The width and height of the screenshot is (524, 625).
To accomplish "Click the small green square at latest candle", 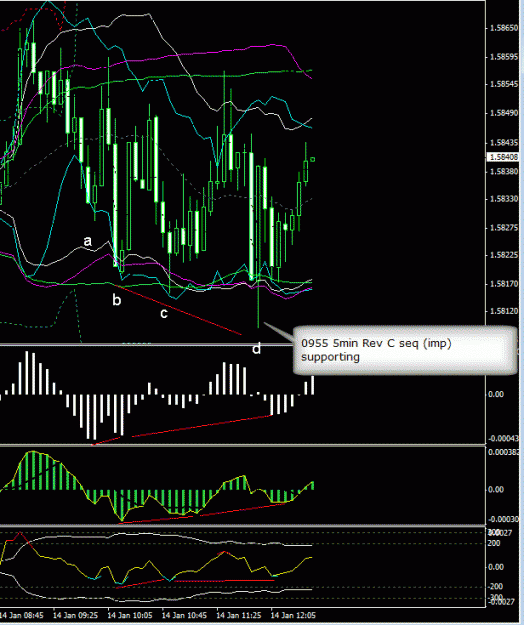I will click(x=313, y=159).
